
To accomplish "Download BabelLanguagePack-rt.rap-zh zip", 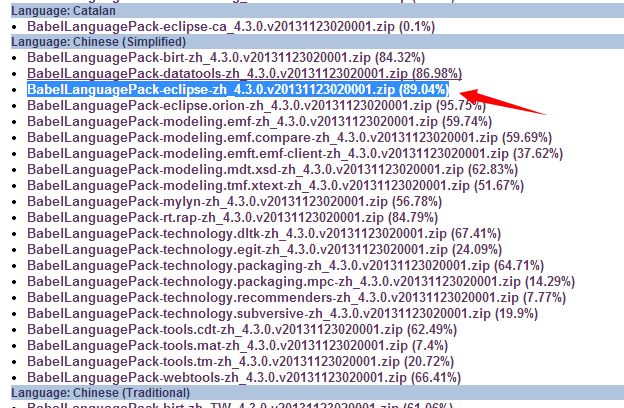I will coord(232,217).
